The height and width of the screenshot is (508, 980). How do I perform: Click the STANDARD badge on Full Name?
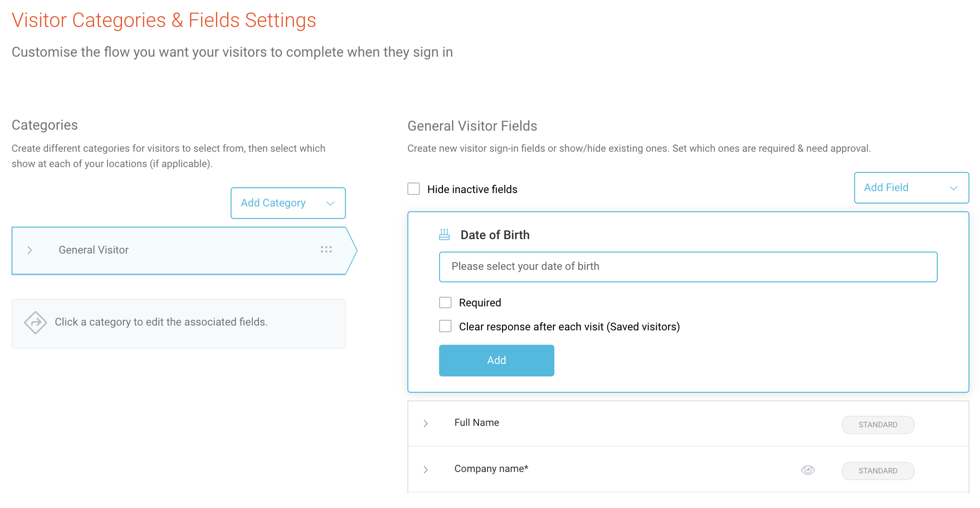pyautogui.click(x=878, y=425)
